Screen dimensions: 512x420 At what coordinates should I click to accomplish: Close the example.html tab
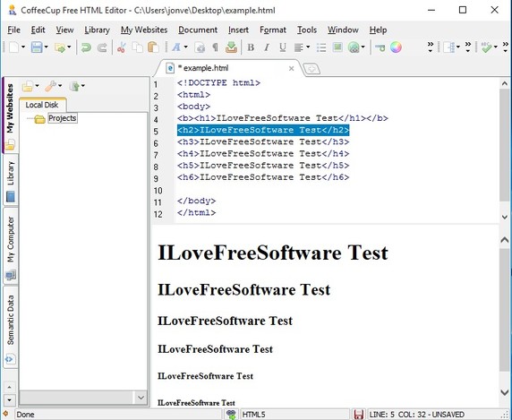291,69
